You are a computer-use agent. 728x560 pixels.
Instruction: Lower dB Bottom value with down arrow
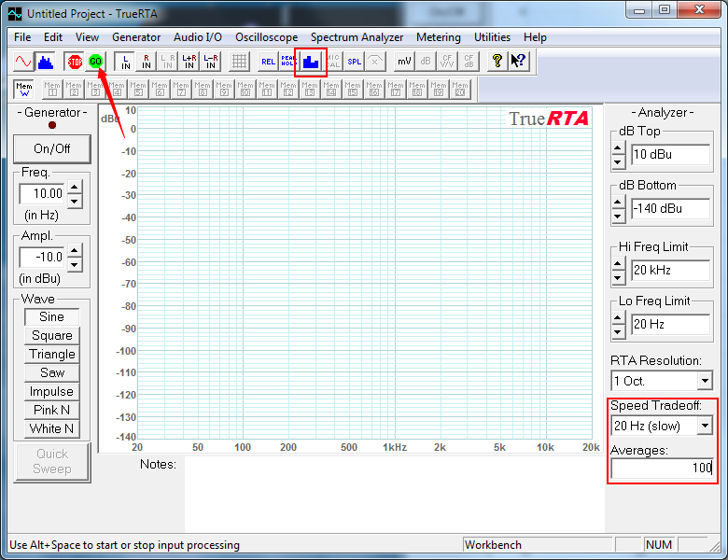coord(618,216)
